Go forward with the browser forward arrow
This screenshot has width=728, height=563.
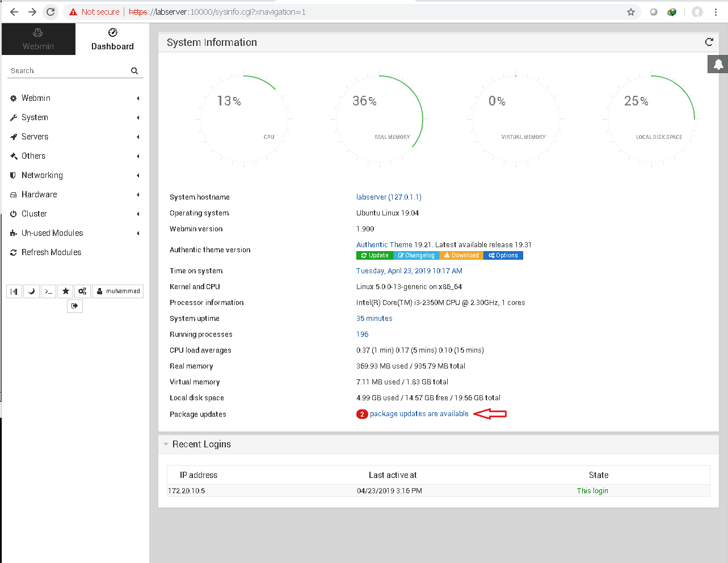[x=32, y=12]
